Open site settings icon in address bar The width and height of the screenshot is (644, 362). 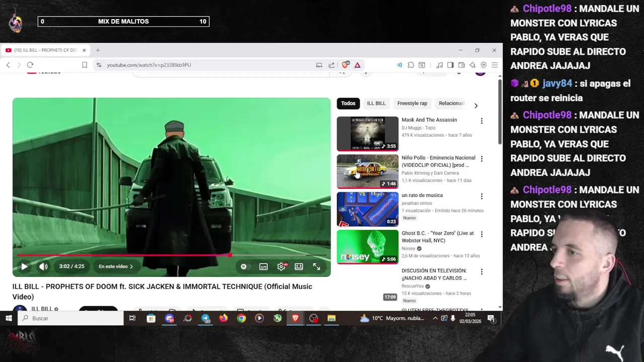99,65
